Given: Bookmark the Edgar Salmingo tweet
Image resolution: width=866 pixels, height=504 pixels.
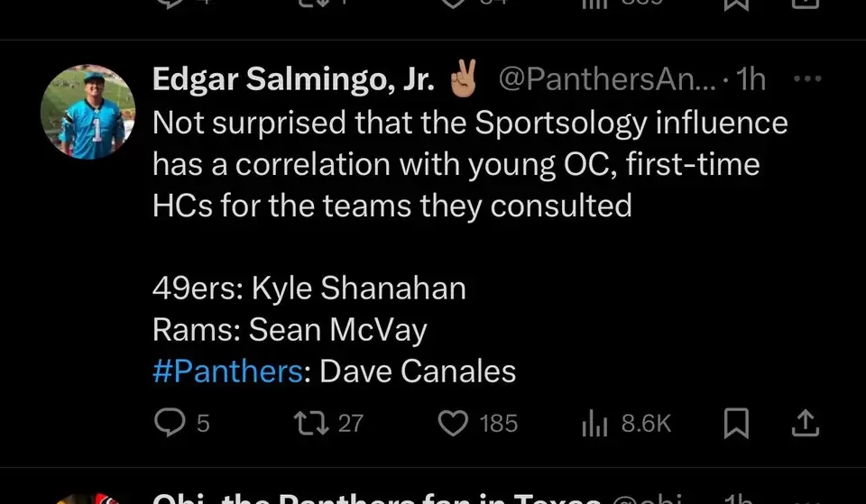Looking at the screenshot, I should [x=736, y=423].
